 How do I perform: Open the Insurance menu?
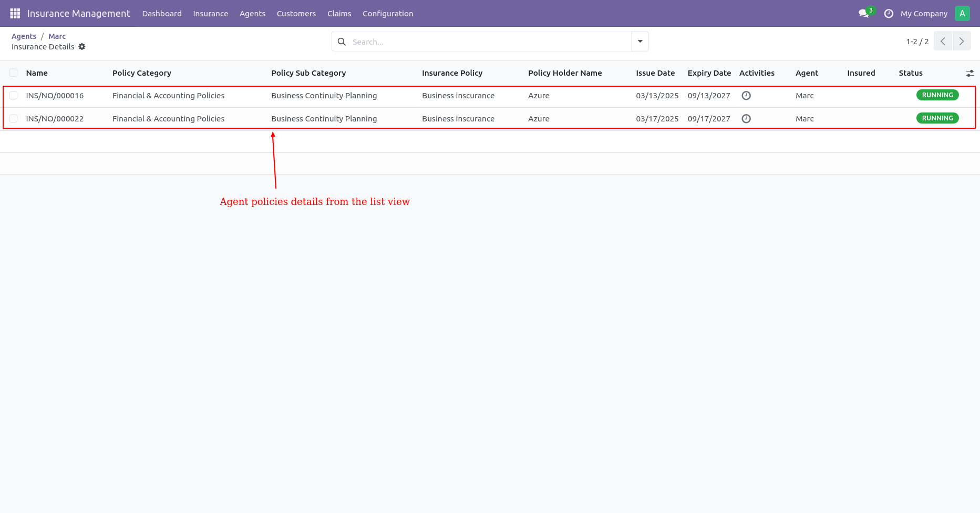(210, 14)
